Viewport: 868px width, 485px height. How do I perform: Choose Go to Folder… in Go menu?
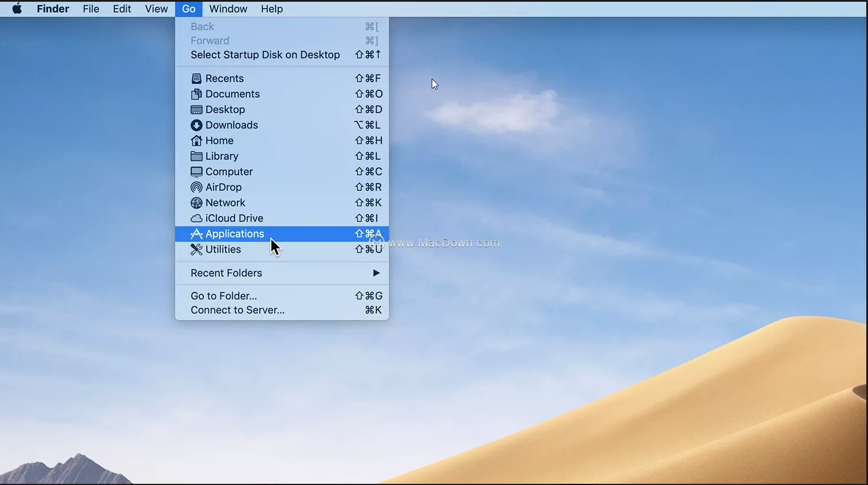click(282, 296)
